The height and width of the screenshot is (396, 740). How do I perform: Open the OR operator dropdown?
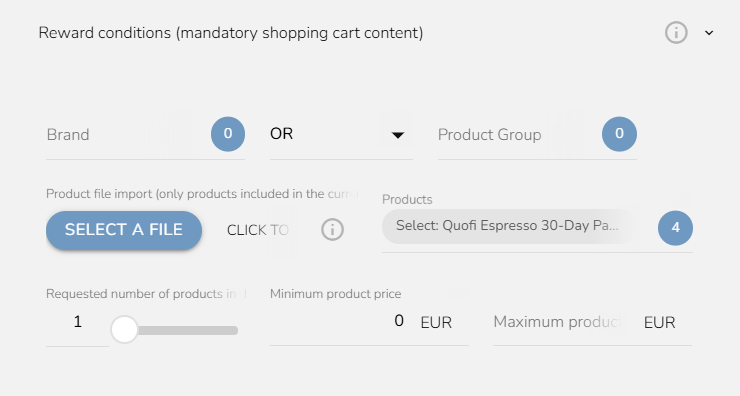point(341,135)
